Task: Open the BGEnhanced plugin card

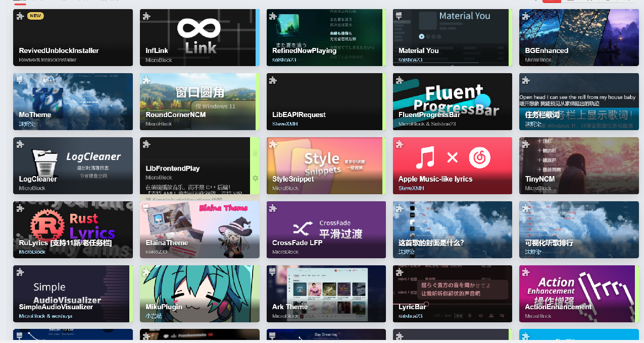Action: 579,37
